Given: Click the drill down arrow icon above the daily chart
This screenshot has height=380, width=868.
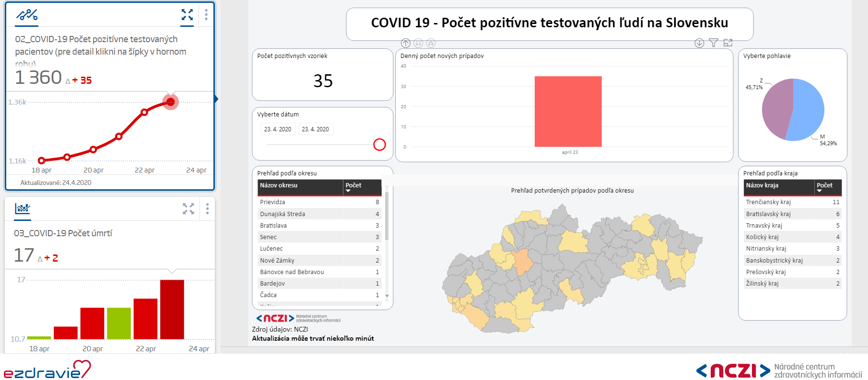Looking at the screenshot, I should point(699,43).
